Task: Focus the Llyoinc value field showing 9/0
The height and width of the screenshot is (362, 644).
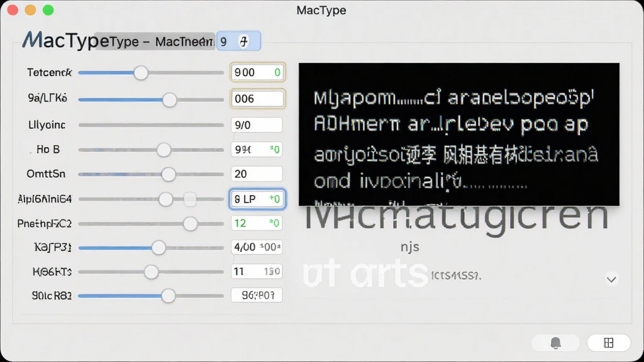Action: coord(257,125)
